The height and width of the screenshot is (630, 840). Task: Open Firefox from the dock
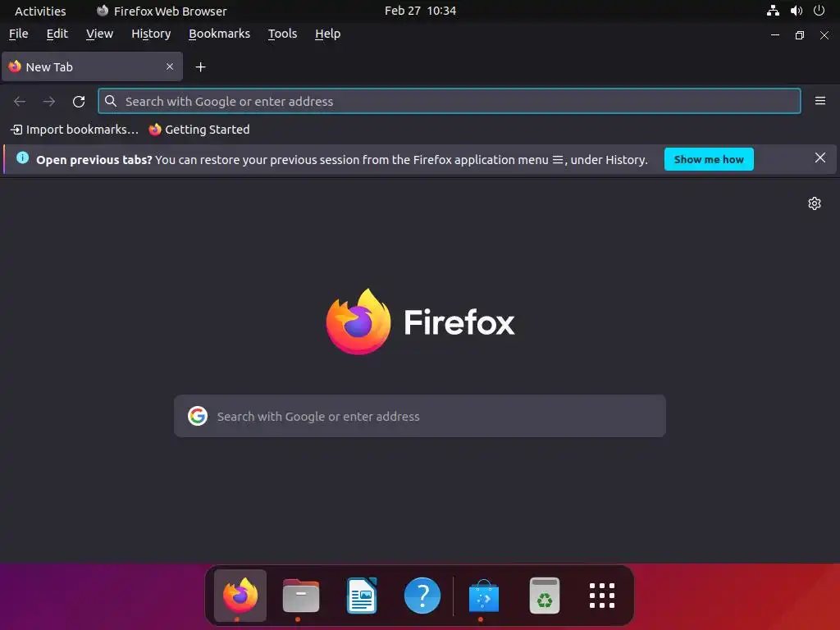pos(240,596)
